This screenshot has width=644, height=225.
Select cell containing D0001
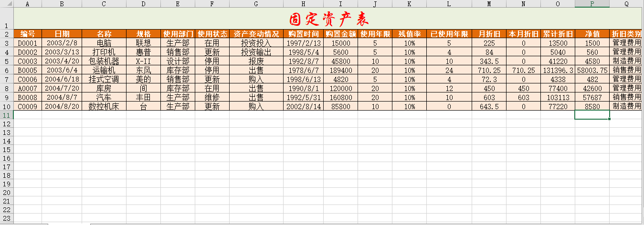(x=28, y=43)
